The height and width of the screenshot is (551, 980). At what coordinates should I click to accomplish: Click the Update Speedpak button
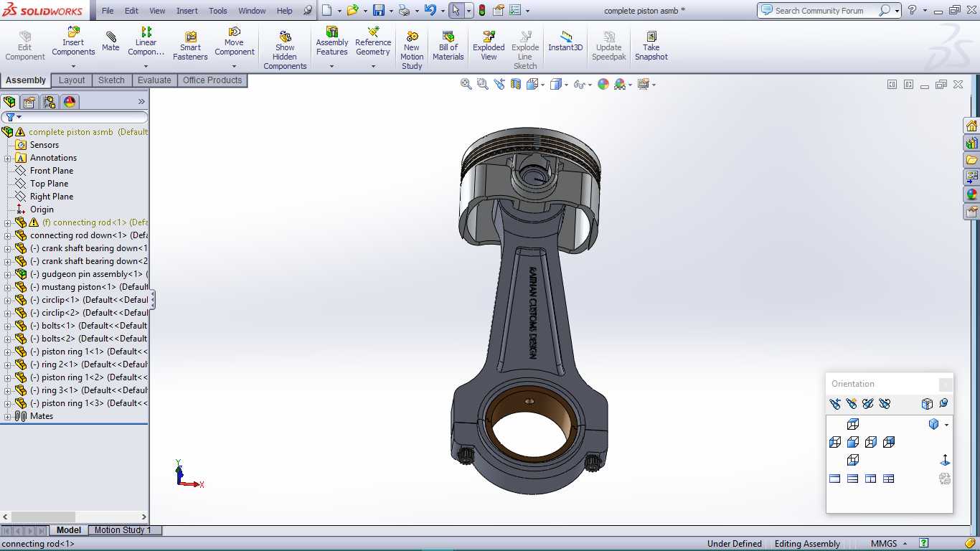tap(609, 46)
